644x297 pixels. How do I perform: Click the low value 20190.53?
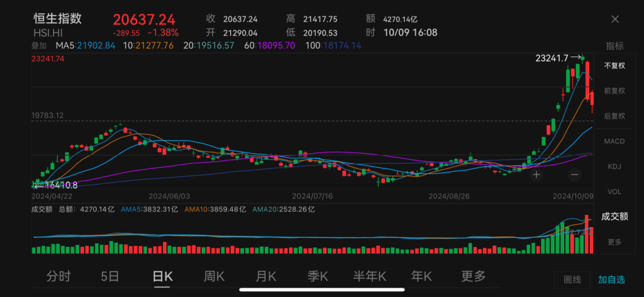click(320, 33)
